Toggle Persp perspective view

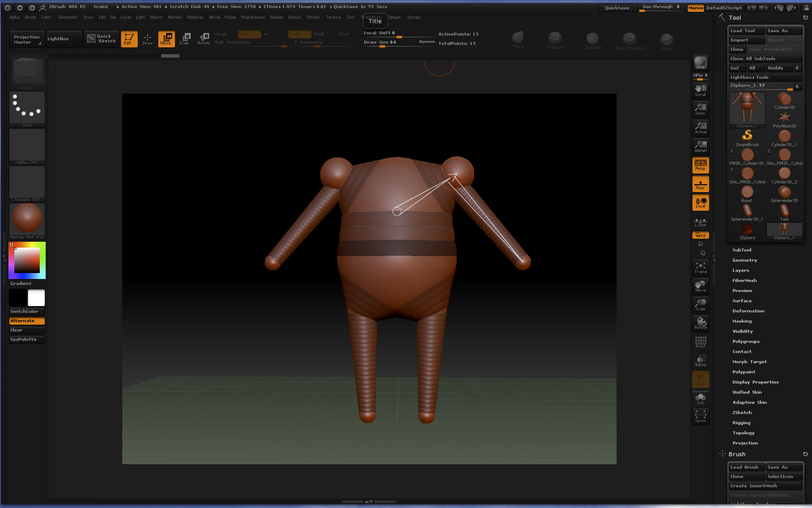pyautogui.click(x=700, y=165)
